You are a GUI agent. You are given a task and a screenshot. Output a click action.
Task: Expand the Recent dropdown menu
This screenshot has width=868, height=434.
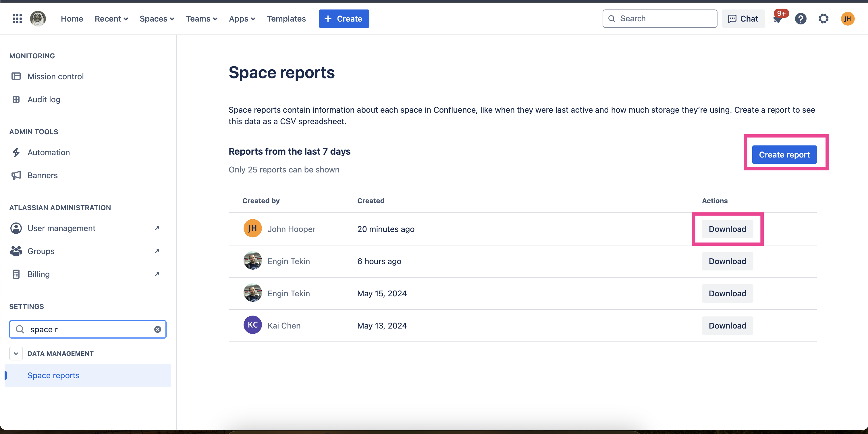[111, 19]
